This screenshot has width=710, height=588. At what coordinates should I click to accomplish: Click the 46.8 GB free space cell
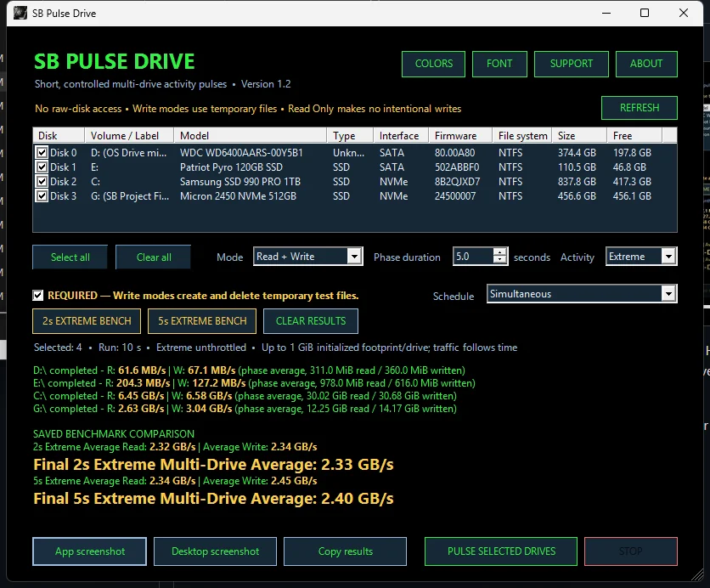tap(629, 167)
